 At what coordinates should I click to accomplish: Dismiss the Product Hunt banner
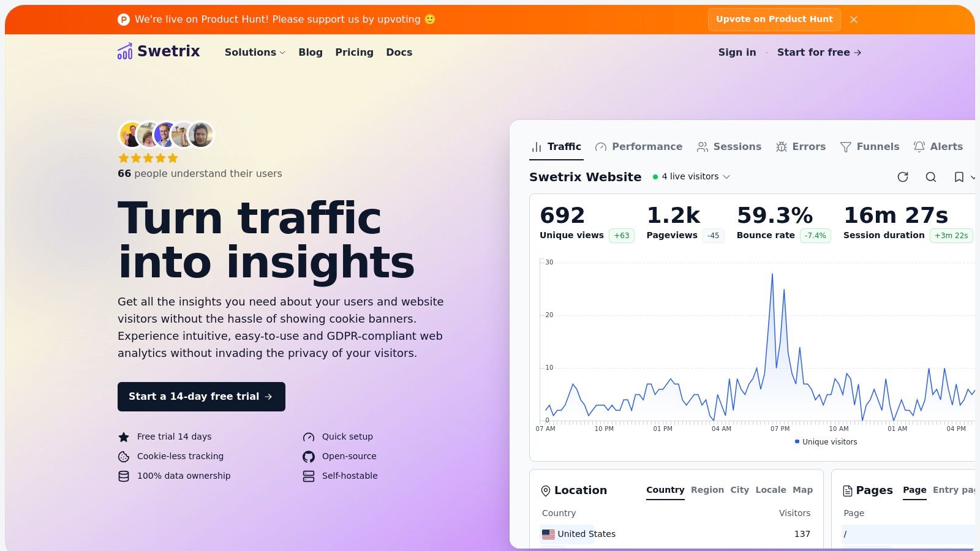[x=854, y=20]
